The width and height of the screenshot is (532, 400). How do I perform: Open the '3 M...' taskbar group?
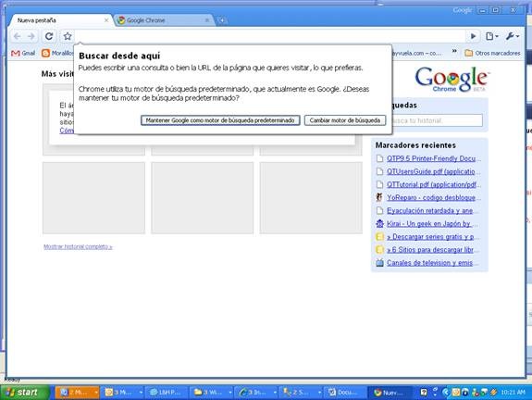[x=123, y=393]
